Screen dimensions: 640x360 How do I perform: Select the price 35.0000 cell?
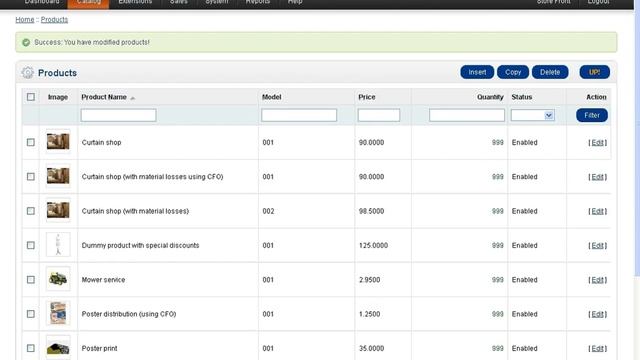pos(371,348)
